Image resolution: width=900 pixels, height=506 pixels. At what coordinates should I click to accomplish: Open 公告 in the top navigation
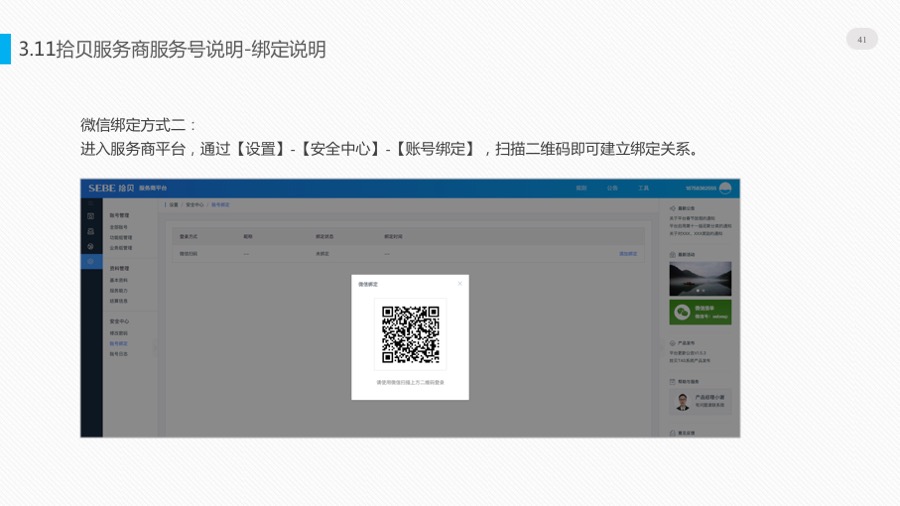pos(612,188)
